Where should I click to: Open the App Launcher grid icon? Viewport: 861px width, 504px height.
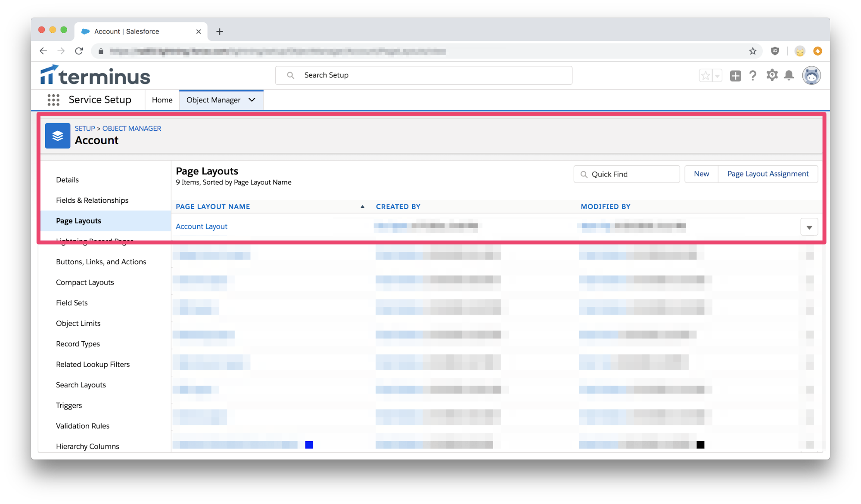click(53, 100)
